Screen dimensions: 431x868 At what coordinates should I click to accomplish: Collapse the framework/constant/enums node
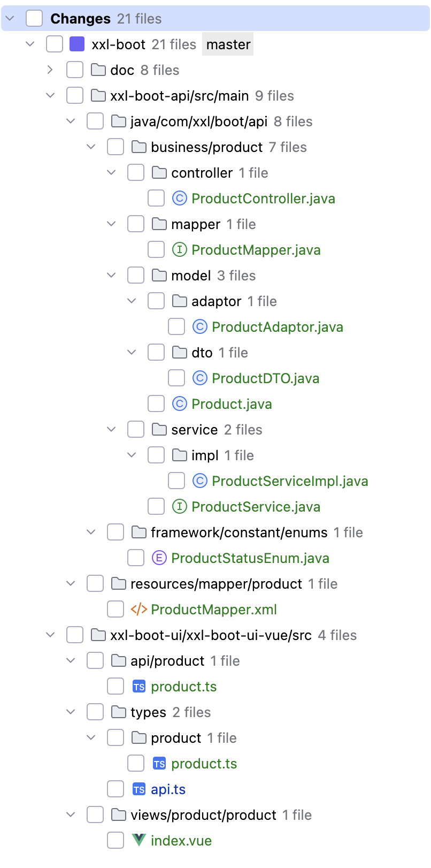[x=91, y=532]
